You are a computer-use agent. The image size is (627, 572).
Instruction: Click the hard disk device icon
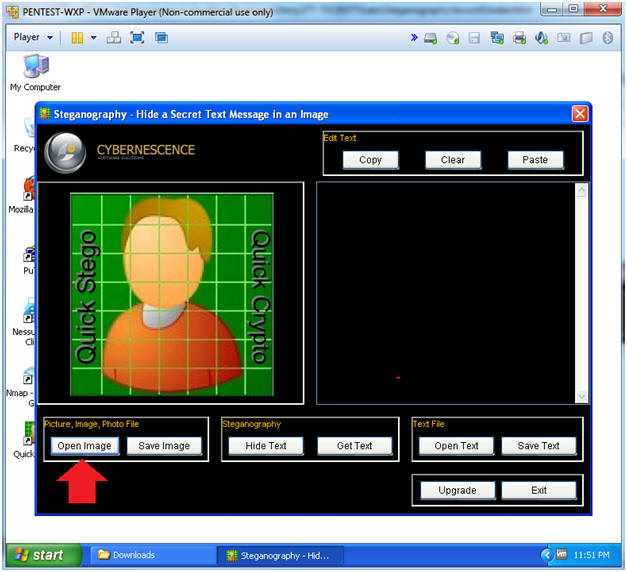tap(430, 38)
